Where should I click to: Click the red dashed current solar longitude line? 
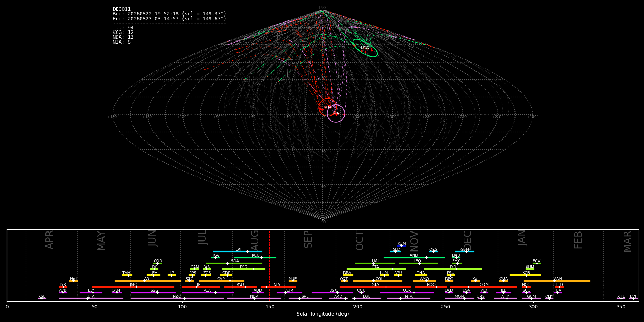(x=269, y=265)
